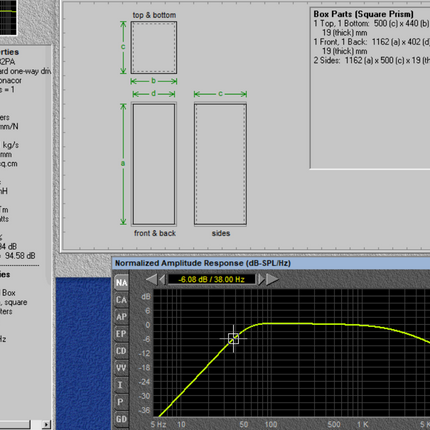
Task: Click the large left cursor arrow
Action: pos(151,279)
